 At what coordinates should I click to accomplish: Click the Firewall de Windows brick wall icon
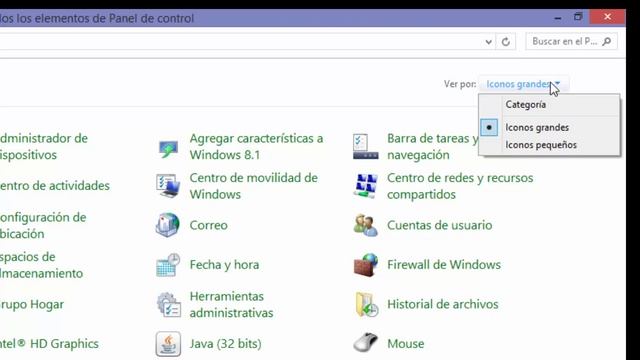point(366,265)
